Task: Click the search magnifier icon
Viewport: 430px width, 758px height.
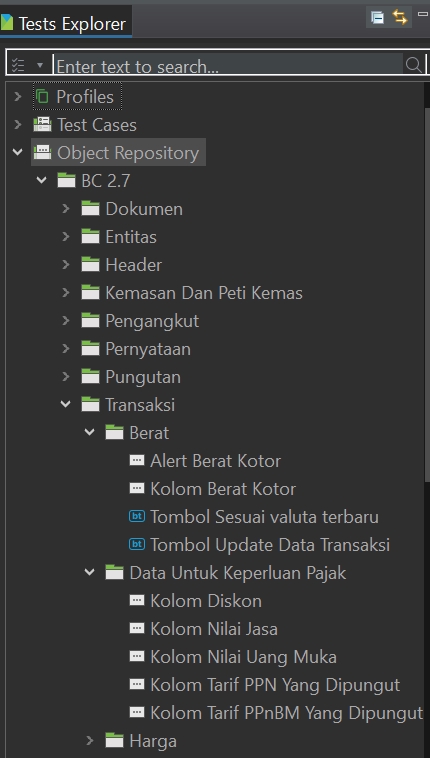Action: pos(414,64)
